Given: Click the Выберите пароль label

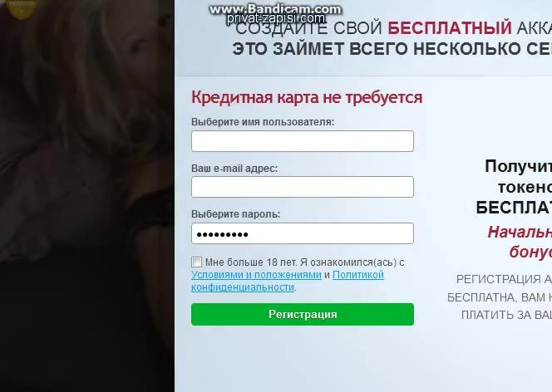Looking at the screenshot, I should tap(235, 214).
